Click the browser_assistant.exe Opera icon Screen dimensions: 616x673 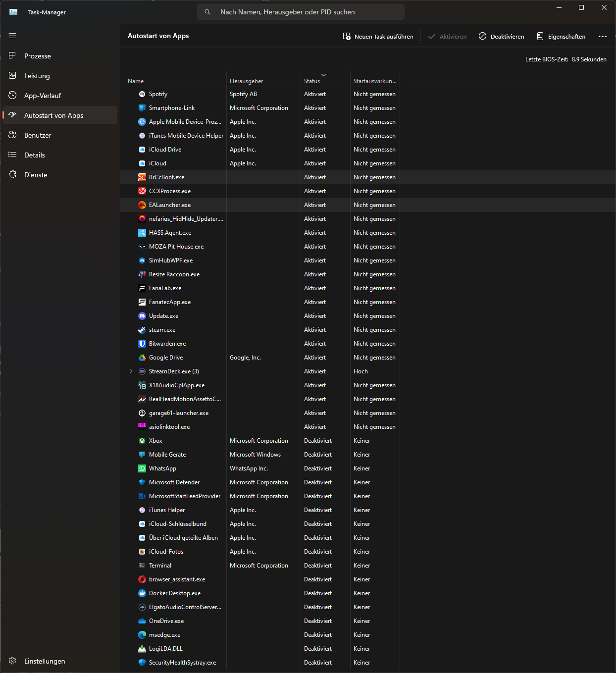pyautogui.click(x=142, y=579)
